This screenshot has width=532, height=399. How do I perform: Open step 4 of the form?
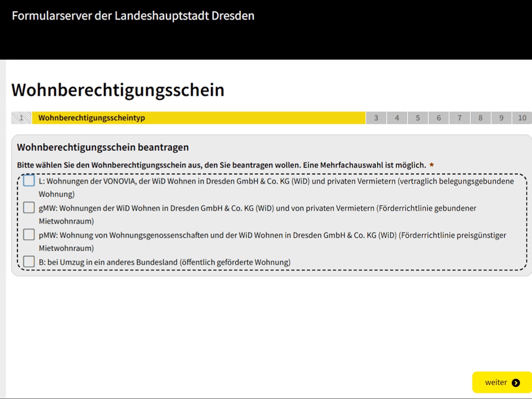(x=397, y=118)
